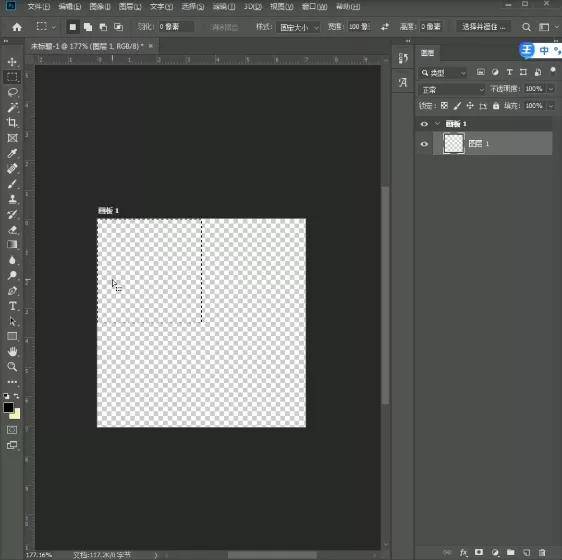562x560 pixels.
Task: Select the Lasso tool
Action: pos(12,92)
